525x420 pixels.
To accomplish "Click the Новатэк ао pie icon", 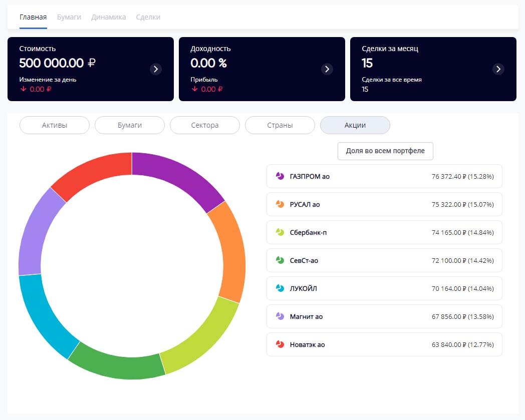I will click(x=280, y=344).
